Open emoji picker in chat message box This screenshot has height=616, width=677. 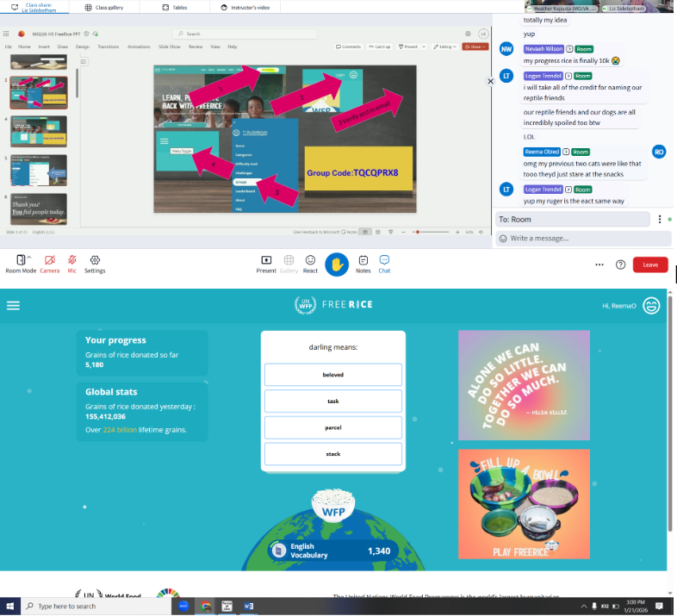(x=503, y=239)
